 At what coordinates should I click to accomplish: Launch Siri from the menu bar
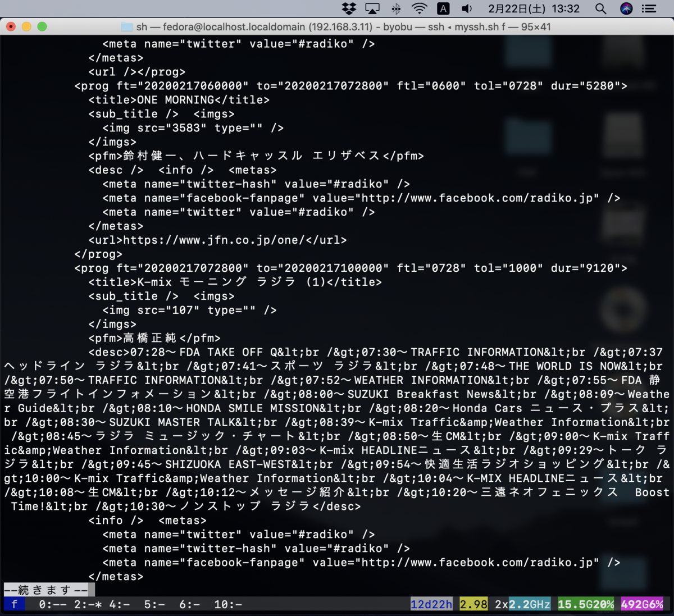(x=626, y=8)
